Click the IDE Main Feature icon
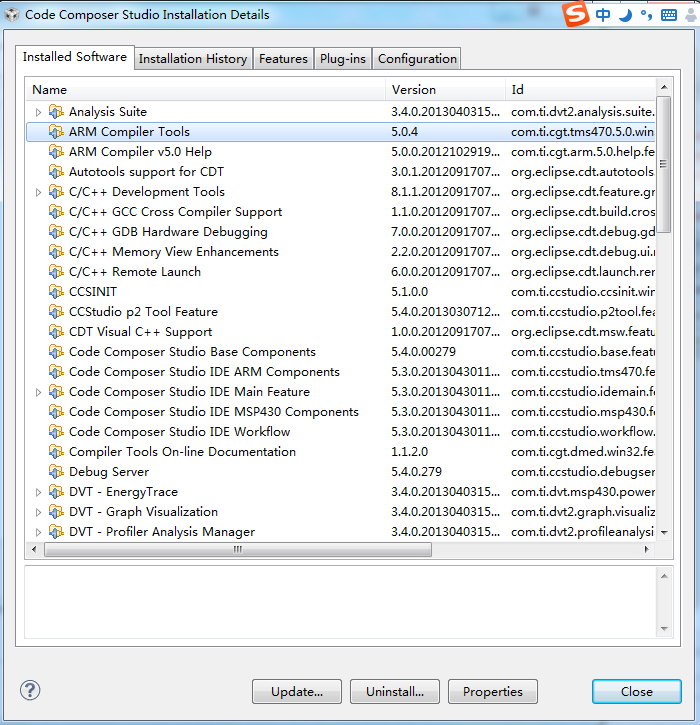The image size is (700, 725). click(56, 392)
